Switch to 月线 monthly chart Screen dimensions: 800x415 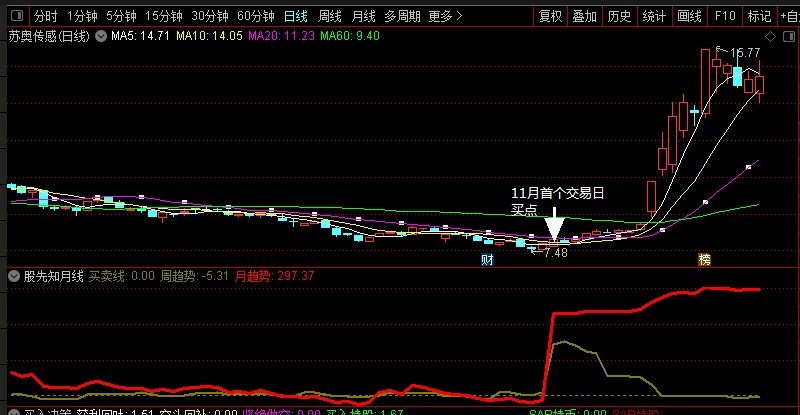click(x=363, y=16)
